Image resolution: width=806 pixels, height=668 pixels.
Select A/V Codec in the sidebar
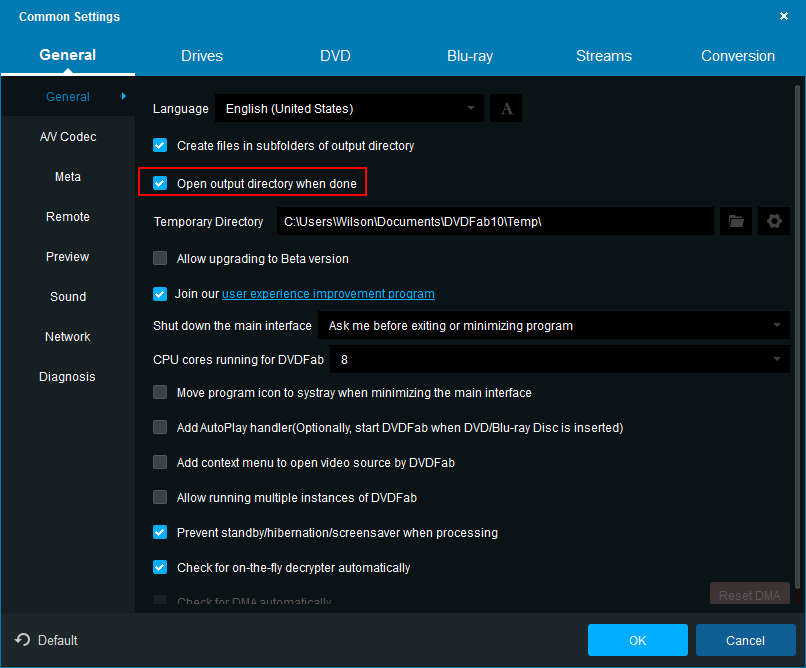68,137
